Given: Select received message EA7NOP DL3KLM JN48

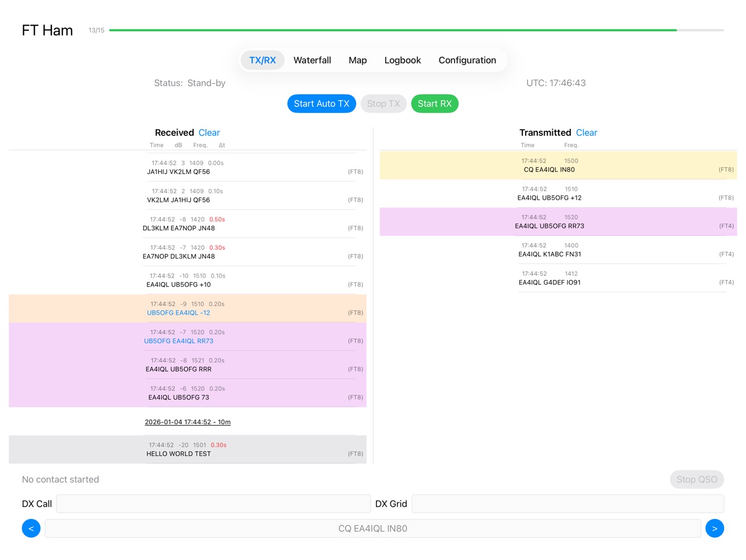Looking at the screenshot, I should tap(187, 252).
